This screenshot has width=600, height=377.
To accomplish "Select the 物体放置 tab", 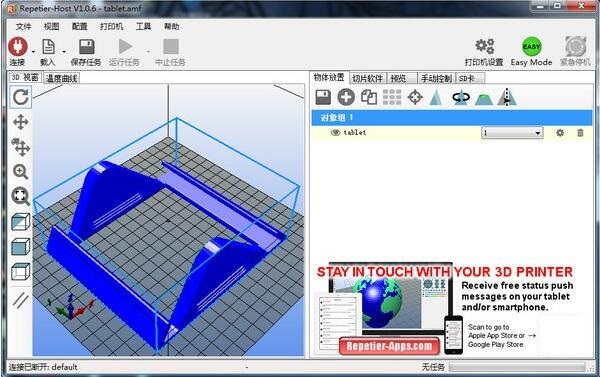I will point(329,77).
